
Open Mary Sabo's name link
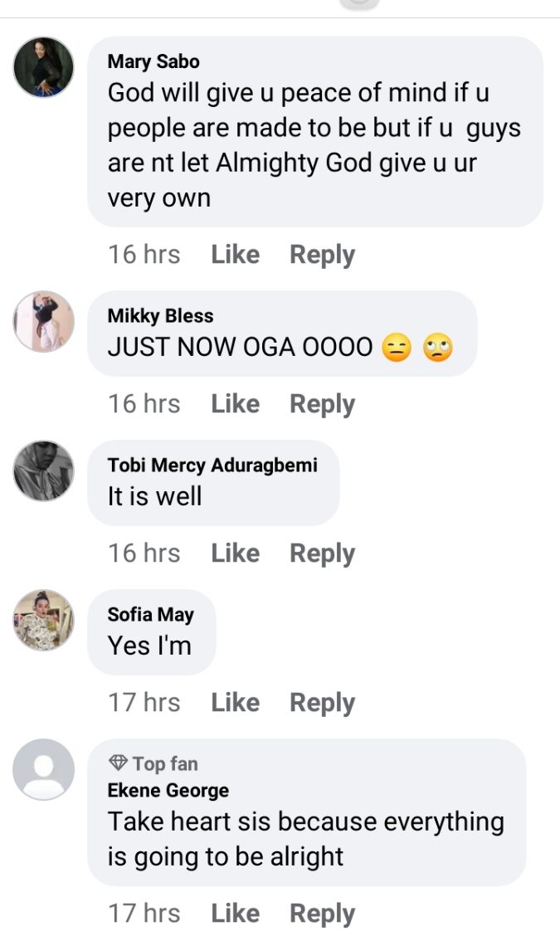[153, 61]
